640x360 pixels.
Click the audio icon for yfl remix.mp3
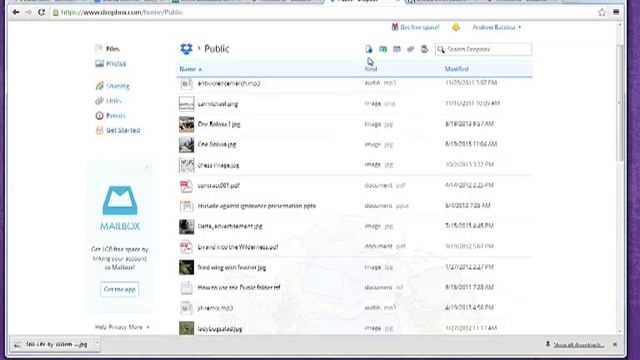[x=187, y=308]
